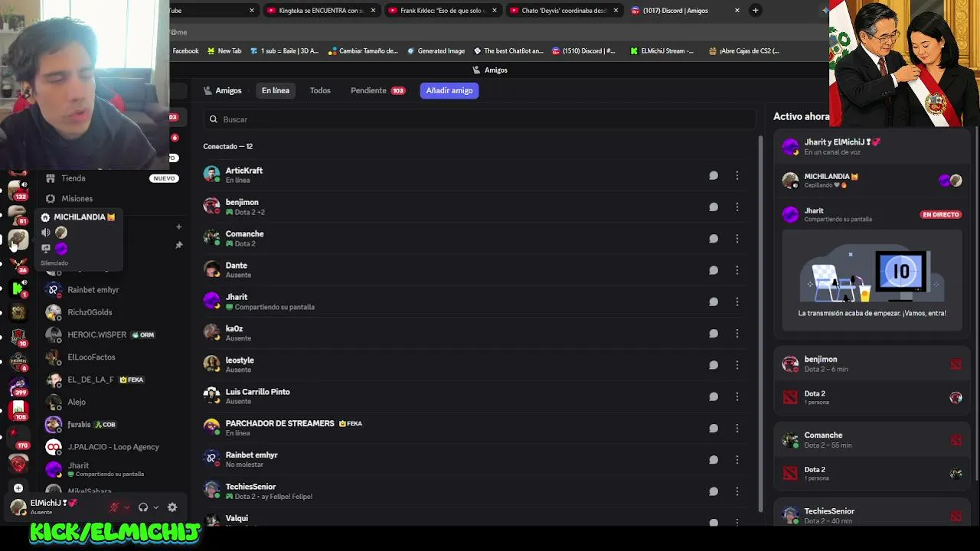Focus the Buscar friends search field
980x551 pixels.
[479, 119]
